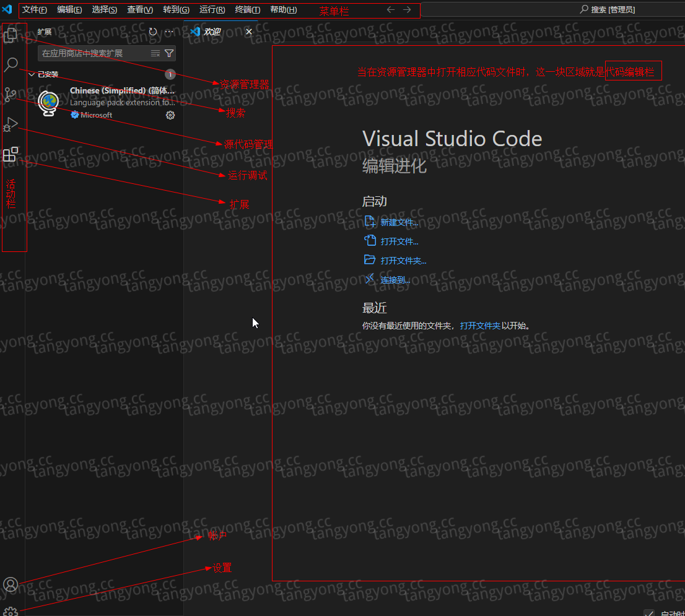Image resolution: width=685 pixels, height=616 pixels.
Task: Open Chinese language pack manage gear
Action: (x=170, y=115)
